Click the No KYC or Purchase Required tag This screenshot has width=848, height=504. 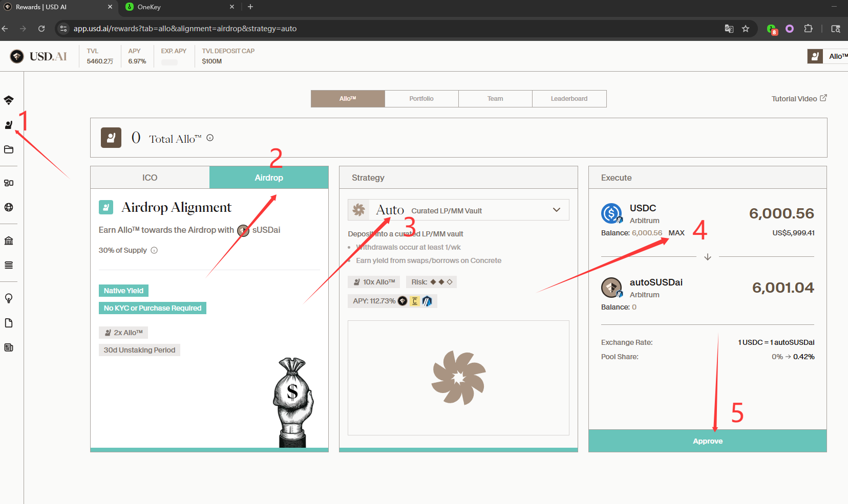click(x=153, y=308)
